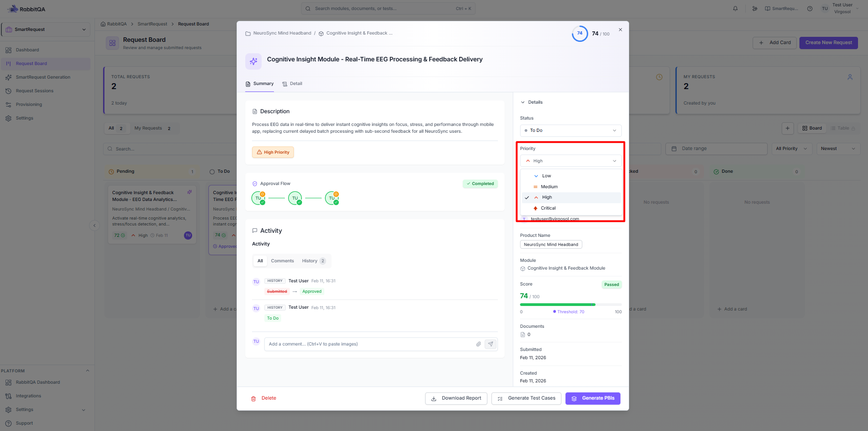Show Comments activity filter
This screenshot has height=431, width=868.
[x=283, y=261]
